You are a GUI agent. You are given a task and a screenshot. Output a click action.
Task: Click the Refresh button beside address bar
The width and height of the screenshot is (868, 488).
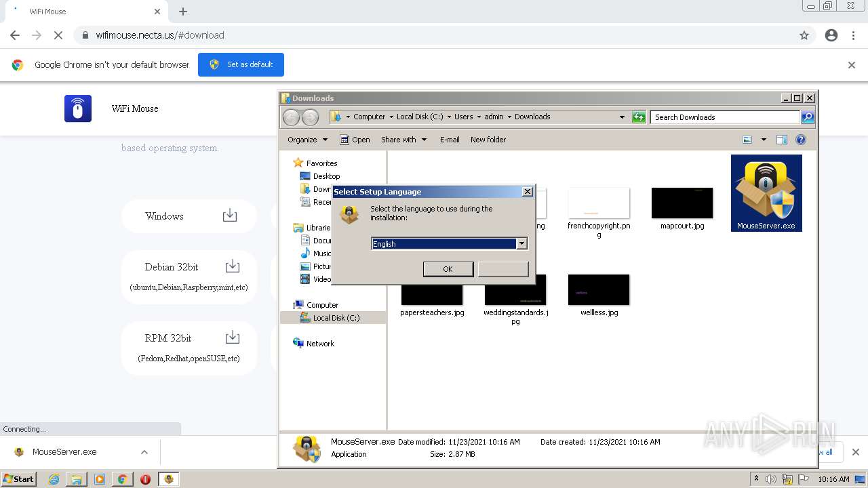coord(639,117)
